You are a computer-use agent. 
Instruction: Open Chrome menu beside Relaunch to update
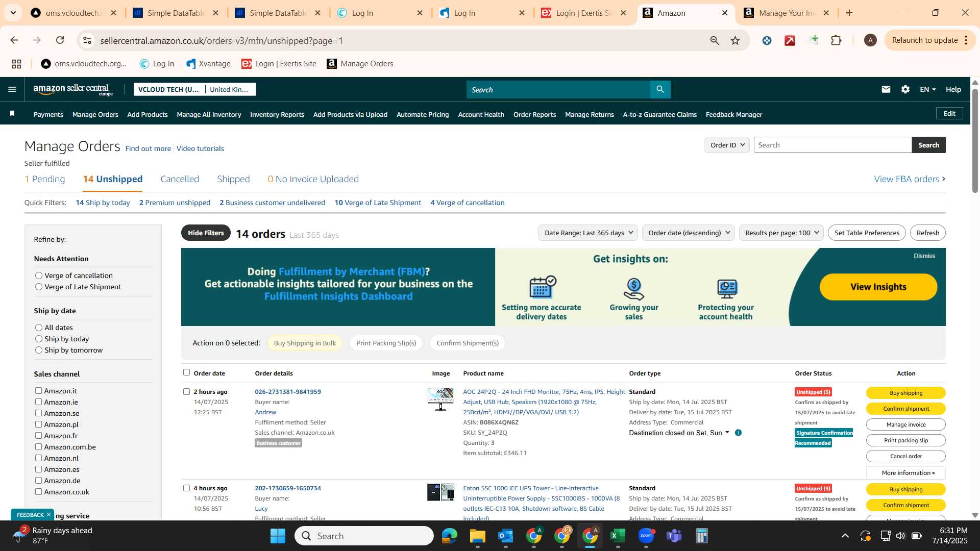click(966, 40)
